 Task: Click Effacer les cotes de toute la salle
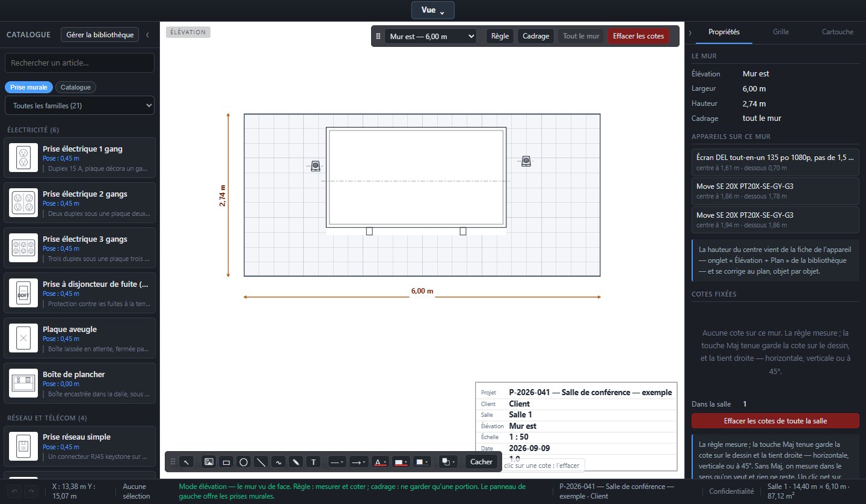click(776, 420)
